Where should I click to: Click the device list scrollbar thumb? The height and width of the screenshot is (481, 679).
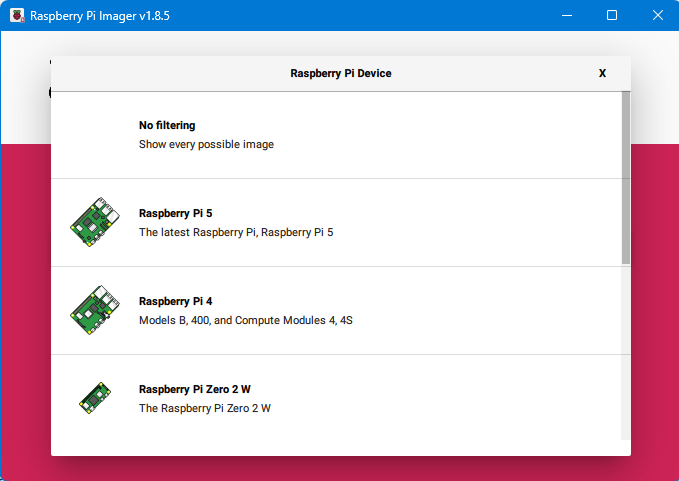coord(626,177)
